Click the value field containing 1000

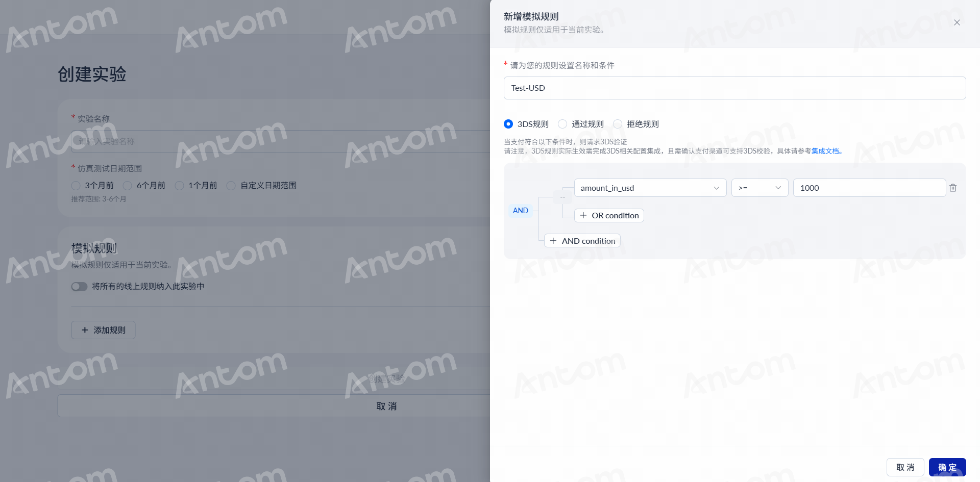(x=869, y=188)
